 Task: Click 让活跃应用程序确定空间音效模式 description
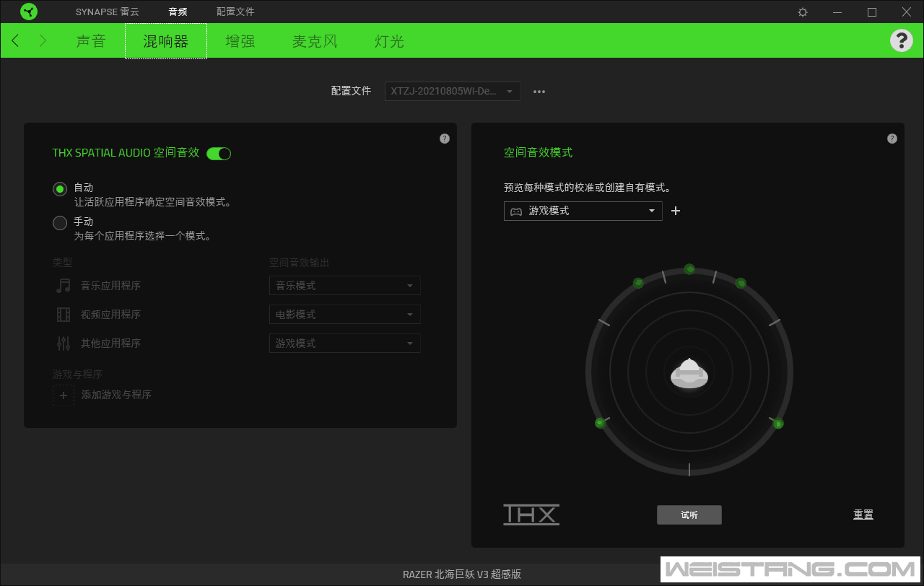(x=152, y=203)
